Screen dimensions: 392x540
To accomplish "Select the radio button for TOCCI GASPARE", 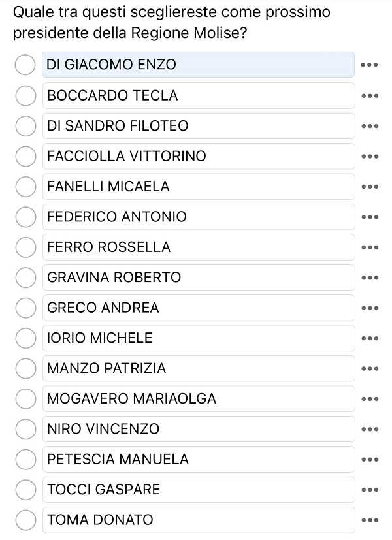I will coord(25,490).
